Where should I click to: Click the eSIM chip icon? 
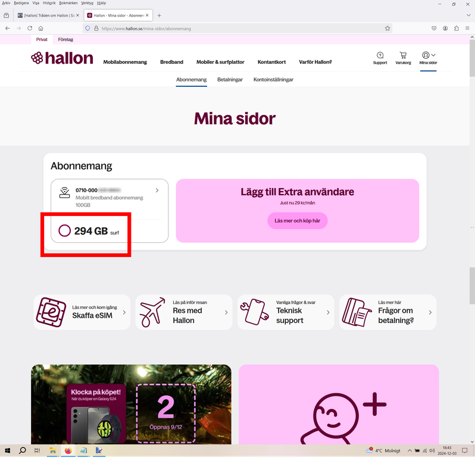coord(51,312)
